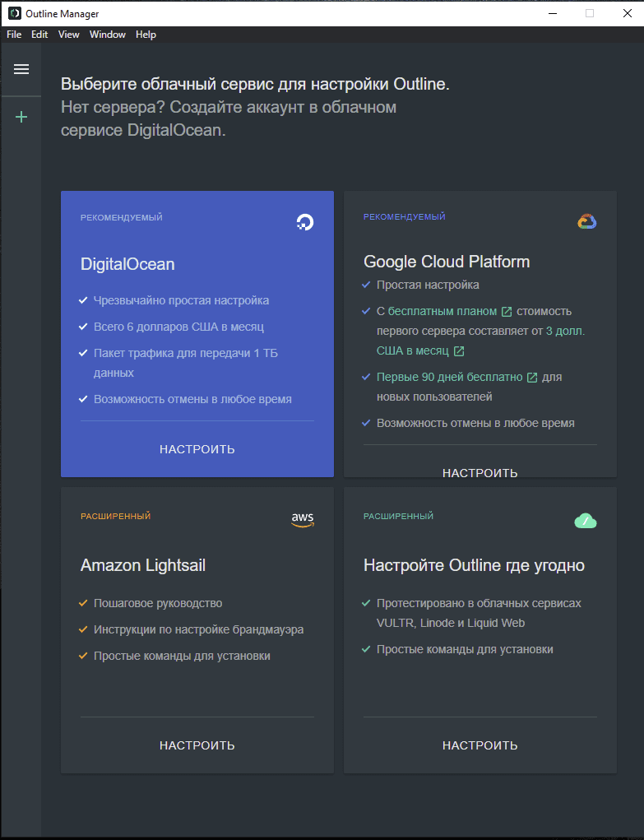Screen dimensions: 644x840
Task: Click 'Протестировано в облачных сервисах' text
Action: (x=479, y=603)
